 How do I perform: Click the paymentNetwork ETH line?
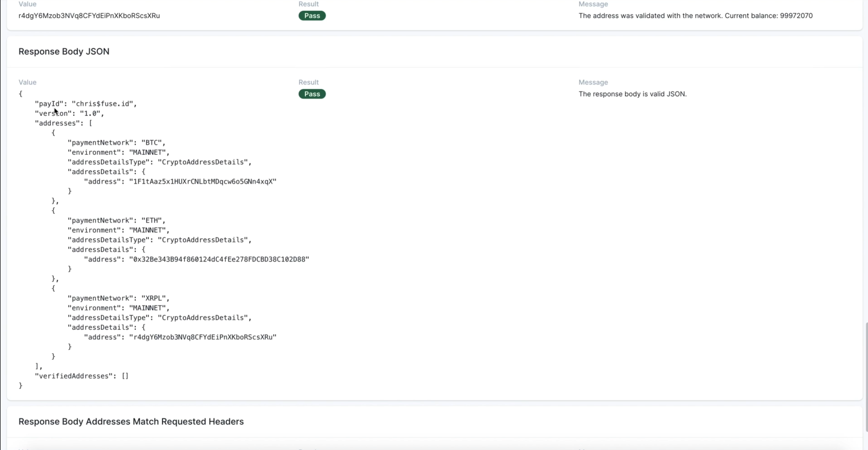click(116, 220)
